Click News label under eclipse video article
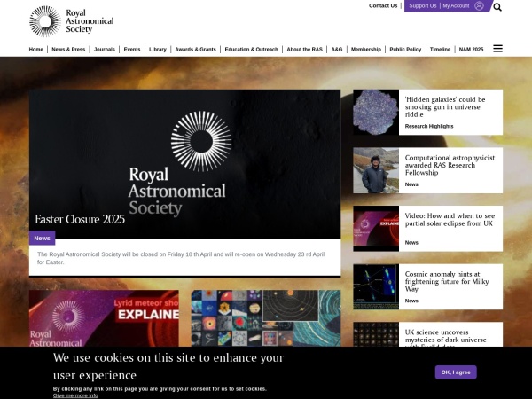The image size is (532, 399). tap(411, 243)
